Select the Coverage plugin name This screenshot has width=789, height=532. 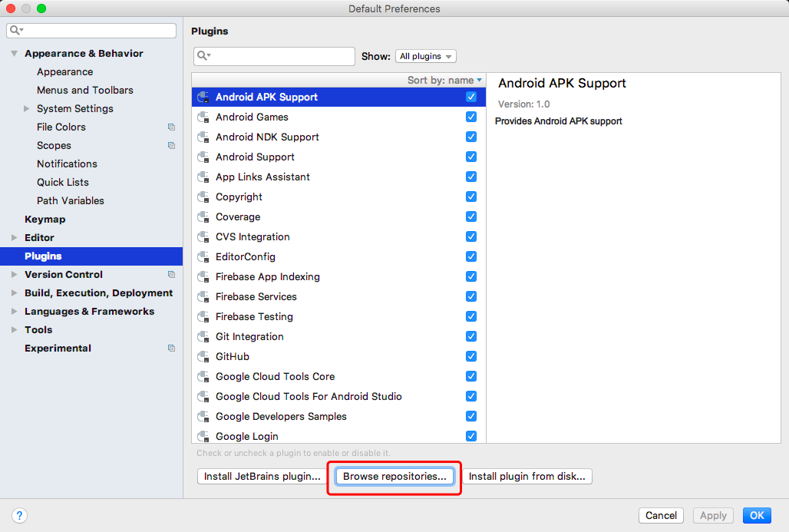[238, 217]
